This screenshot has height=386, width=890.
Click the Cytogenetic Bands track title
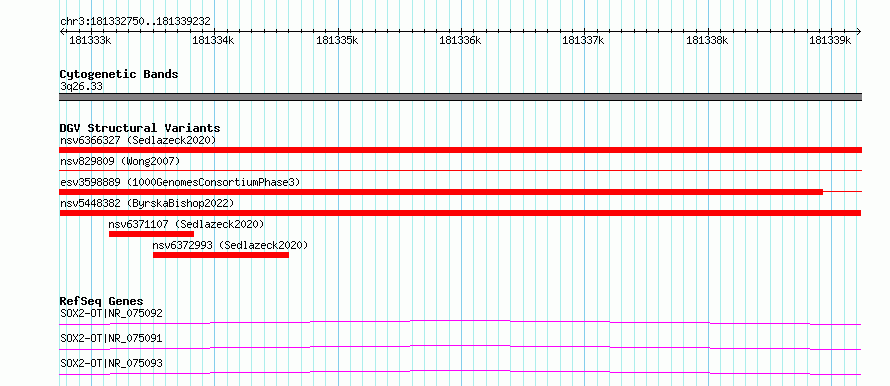119,74
